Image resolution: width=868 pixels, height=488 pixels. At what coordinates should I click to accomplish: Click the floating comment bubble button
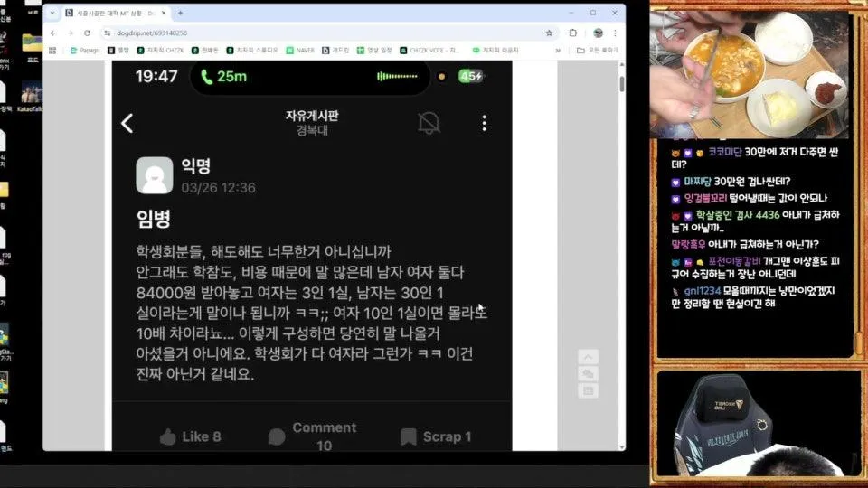(588, 373)
